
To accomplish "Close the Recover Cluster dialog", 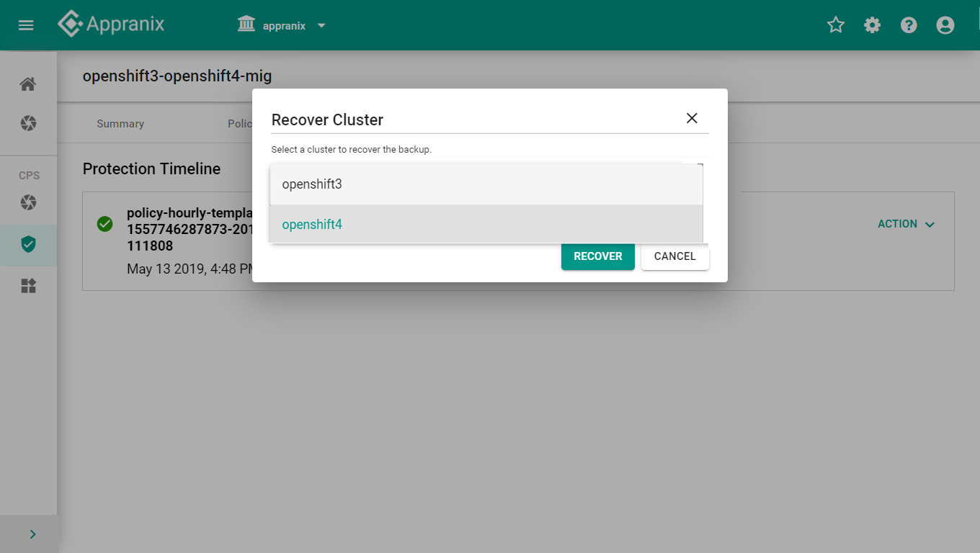I will [x=692, y=118].
